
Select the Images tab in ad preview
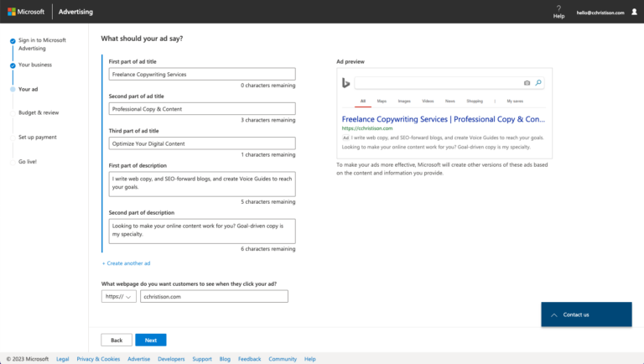404,101
